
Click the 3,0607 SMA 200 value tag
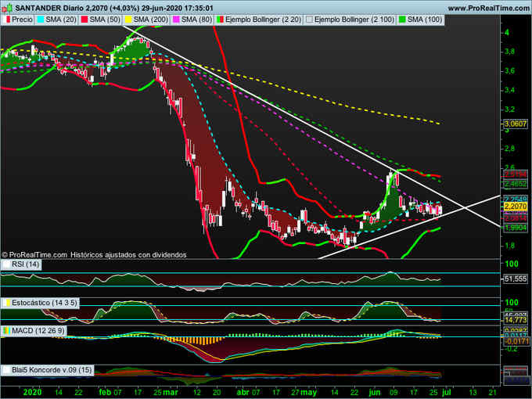(x=516, y=124)
